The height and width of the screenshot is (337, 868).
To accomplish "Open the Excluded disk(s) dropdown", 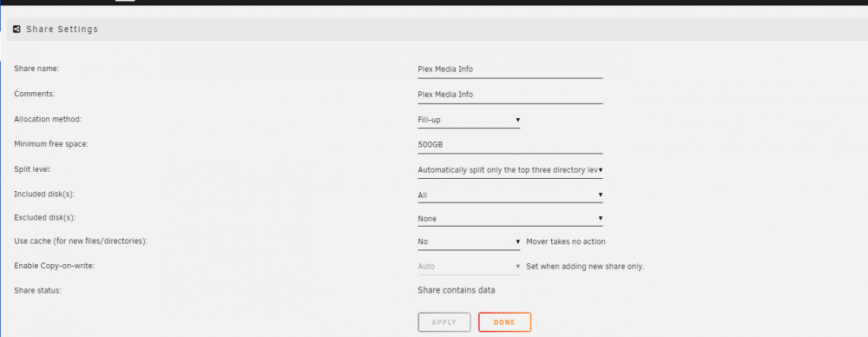I will (510, 219).
